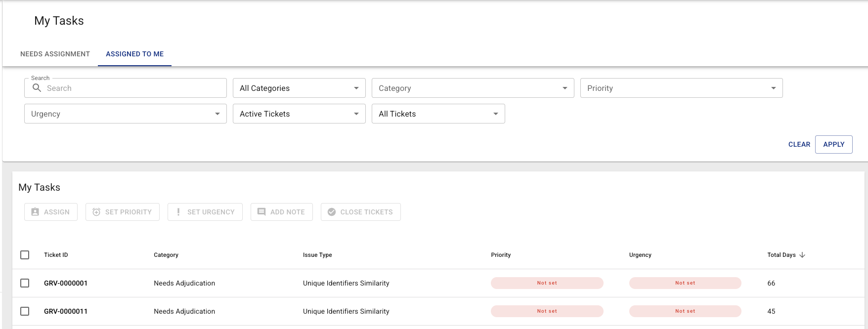Image resolution: width=868 pixels, height=329 pixels.
Task: Focus the Search input field
Action: point(126,88)
